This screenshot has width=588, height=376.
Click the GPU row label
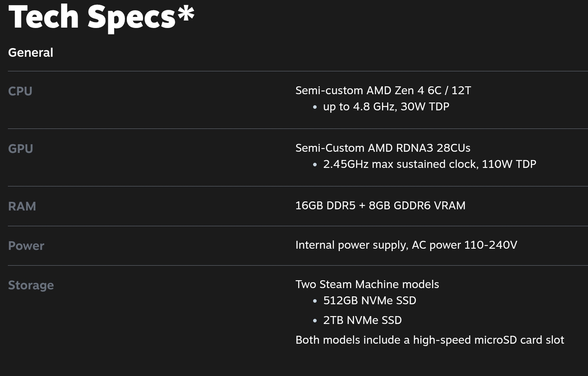[20, 149]
